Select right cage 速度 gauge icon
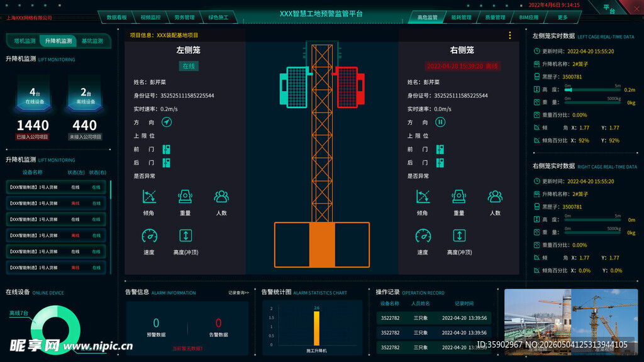This screenshot has height=362, width=644. (x=423, y=236)
